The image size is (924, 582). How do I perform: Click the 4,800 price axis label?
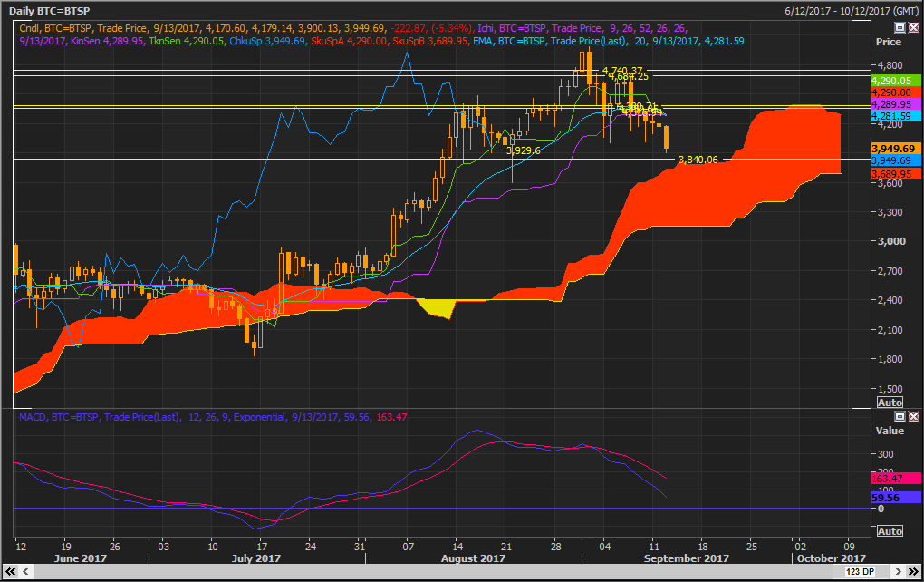pyautogui.click(x=890, y=65)
